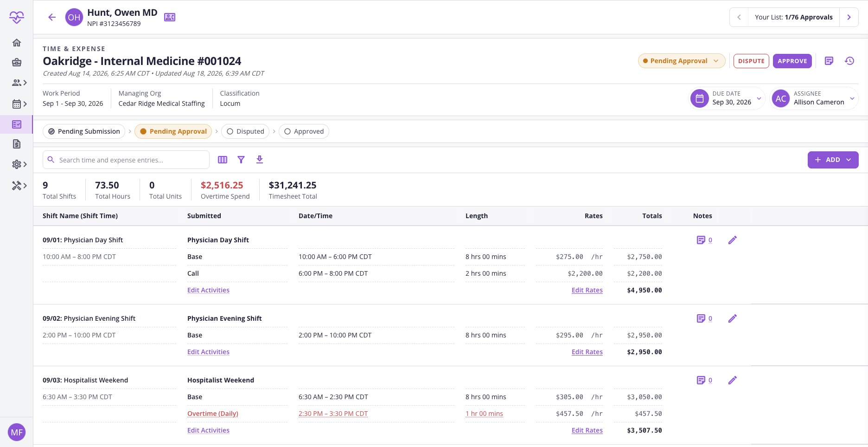Open timesheet notes icon beside Approve

coord(829,61)
